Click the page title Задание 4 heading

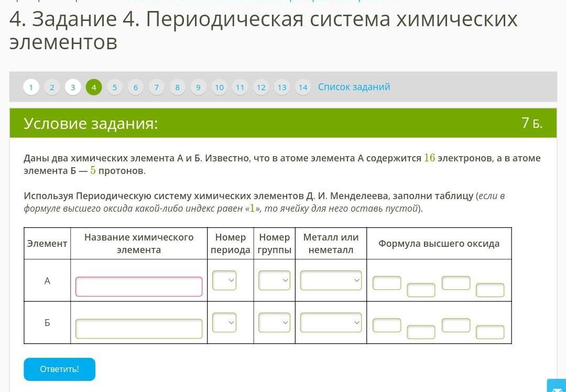[263, 30]
